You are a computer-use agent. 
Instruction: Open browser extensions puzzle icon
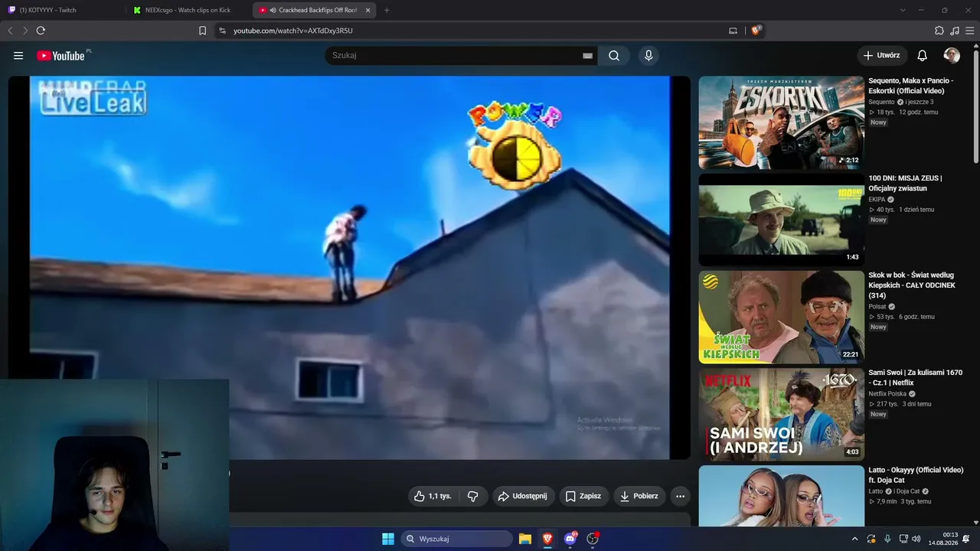coord(939,31)
